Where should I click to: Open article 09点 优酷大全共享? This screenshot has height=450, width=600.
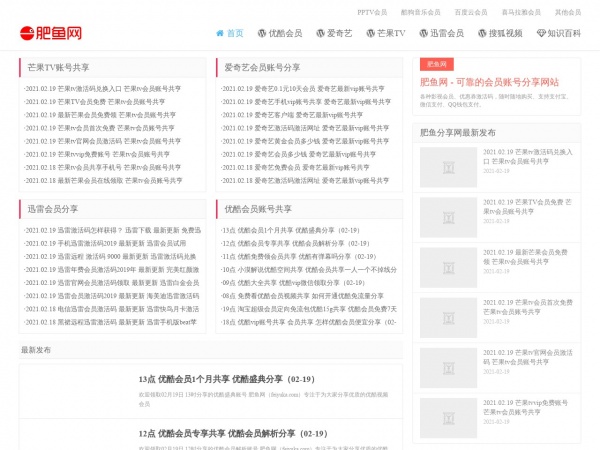click(293, 283)
